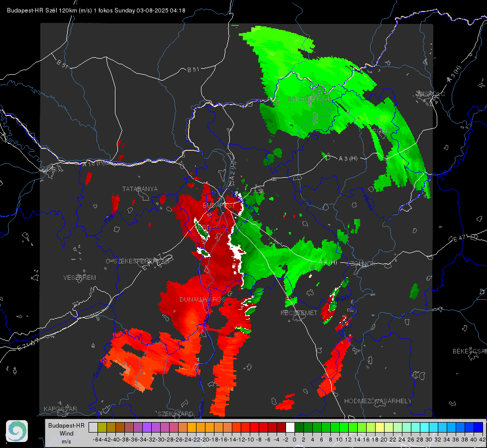This screenshot has width=487, height=448.
Task: Click the SZEKSZARD city label
Action: coord(176,414)
